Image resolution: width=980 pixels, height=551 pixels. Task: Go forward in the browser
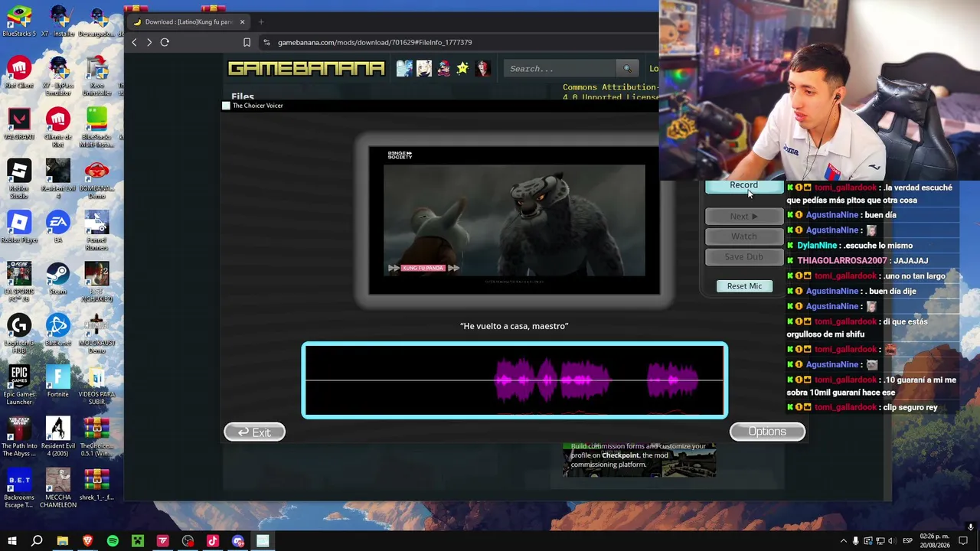[149, 43]
